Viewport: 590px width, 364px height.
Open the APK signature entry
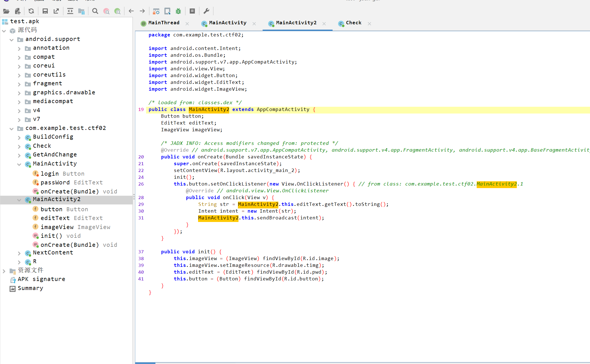pyautogui.click(x=41, y=279)
